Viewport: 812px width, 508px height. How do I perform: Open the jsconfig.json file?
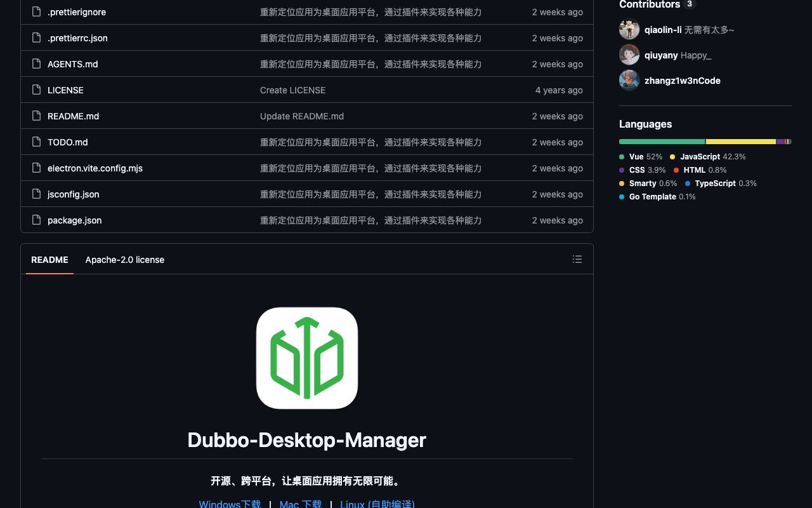pos(74,194)
